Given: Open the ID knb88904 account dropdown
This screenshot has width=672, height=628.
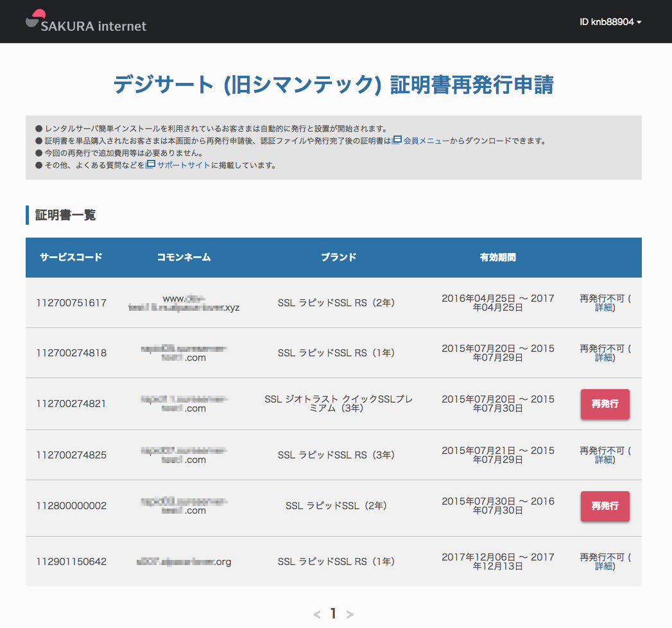Looking at the screenshot, I should point(610,22).
